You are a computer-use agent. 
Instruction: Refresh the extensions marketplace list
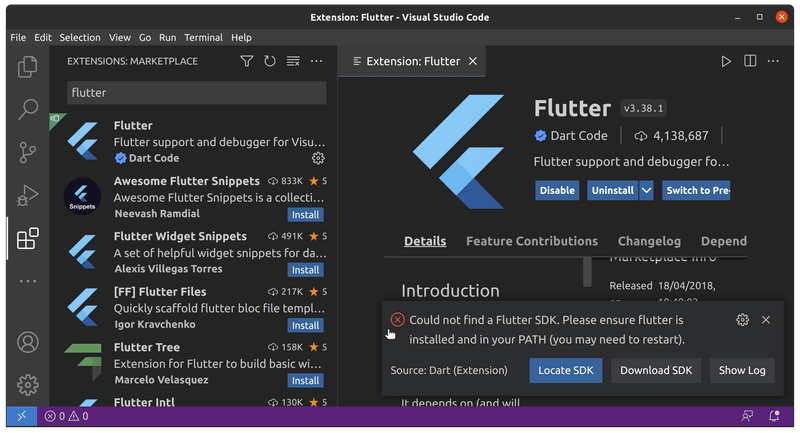click(270, 61)
